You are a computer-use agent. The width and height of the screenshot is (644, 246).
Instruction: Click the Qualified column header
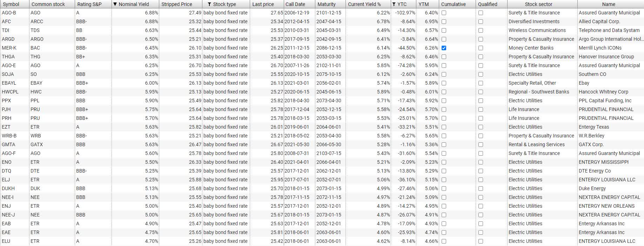[x=491, y=4]
